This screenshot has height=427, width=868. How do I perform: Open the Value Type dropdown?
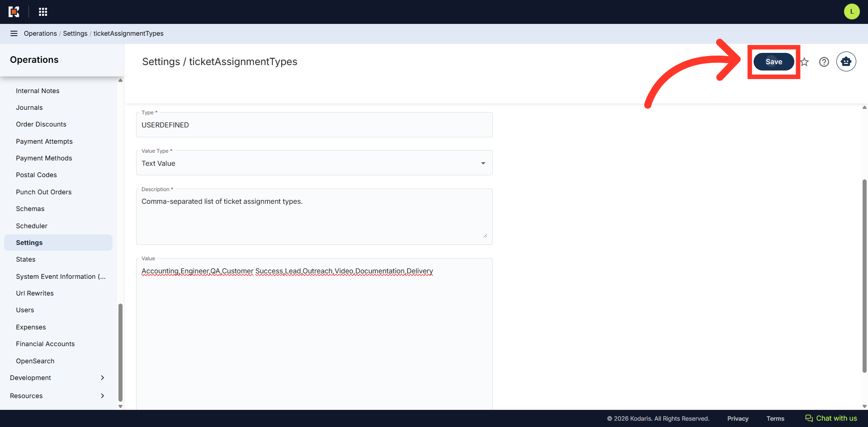[314, 163]
